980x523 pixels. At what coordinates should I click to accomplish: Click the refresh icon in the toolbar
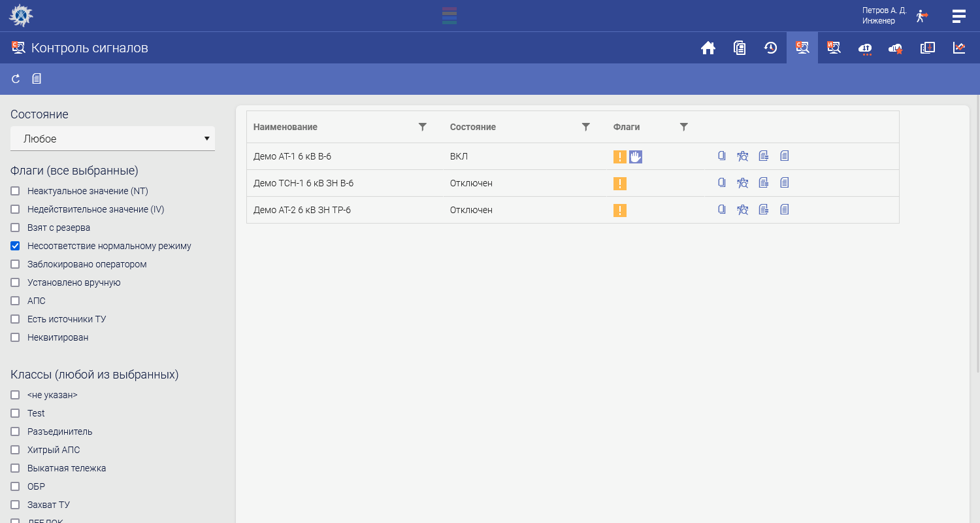tap(16, 79)
